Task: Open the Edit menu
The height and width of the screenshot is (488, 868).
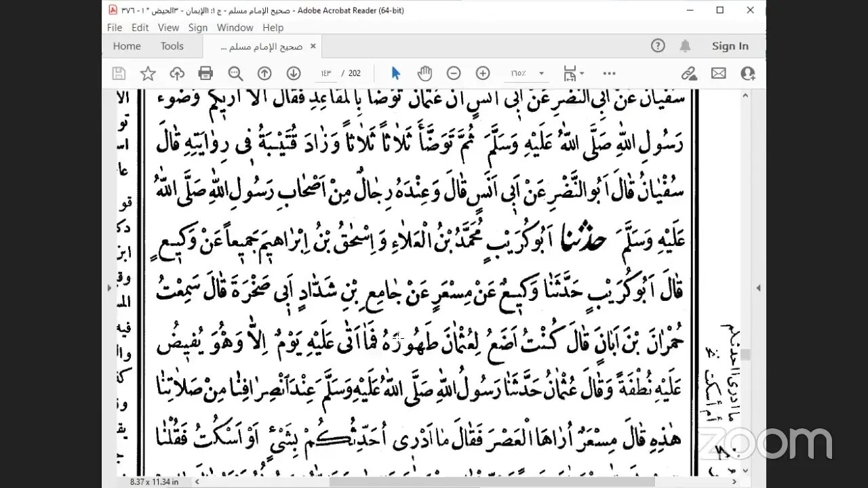Action: pyautogui.click(x=140, y=28)
